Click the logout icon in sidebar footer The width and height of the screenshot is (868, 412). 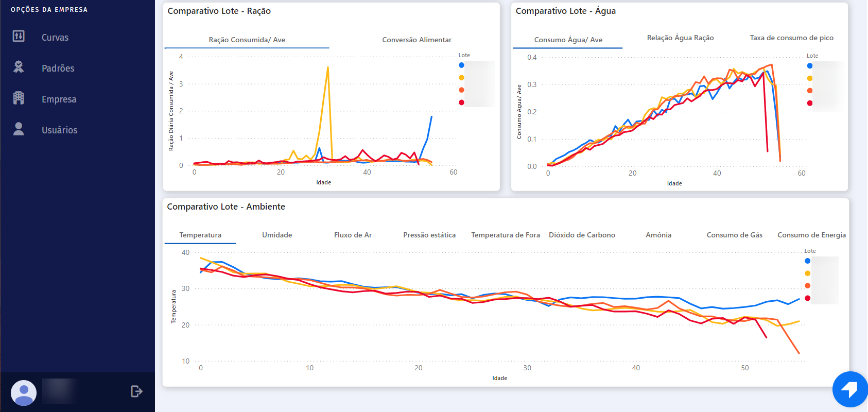(136, 391)
